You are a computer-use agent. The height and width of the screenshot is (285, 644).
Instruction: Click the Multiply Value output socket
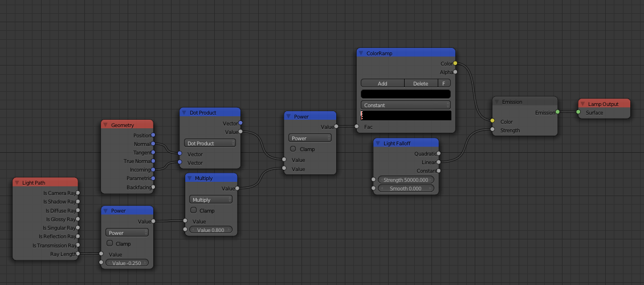[237, 189]
